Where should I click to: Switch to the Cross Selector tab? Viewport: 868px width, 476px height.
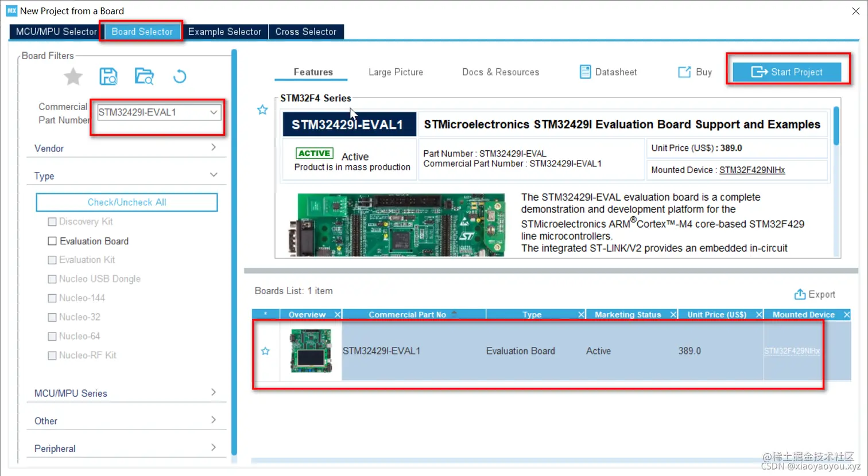(306, 32)
